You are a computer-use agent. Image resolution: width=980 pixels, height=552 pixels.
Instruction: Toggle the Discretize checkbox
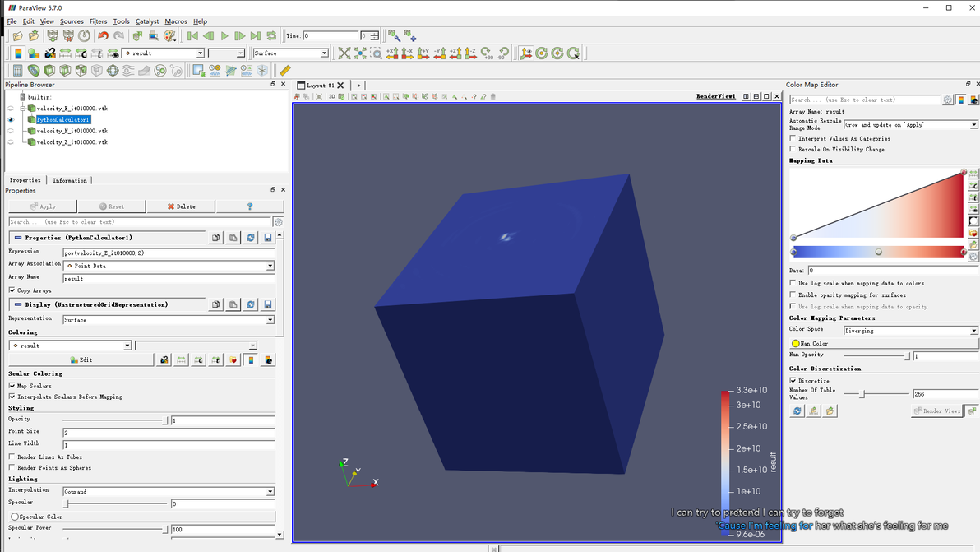coord(793,381)
